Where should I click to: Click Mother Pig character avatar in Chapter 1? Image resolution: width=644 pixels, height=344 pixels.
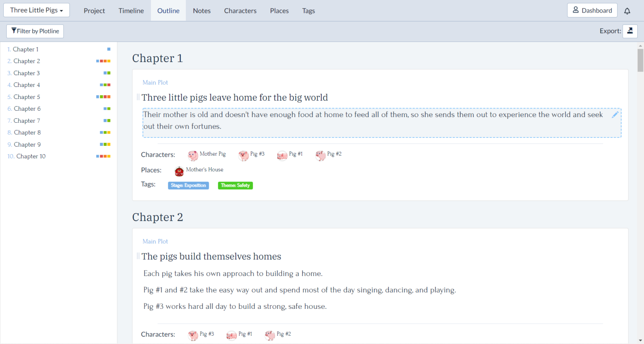point(193,155)
